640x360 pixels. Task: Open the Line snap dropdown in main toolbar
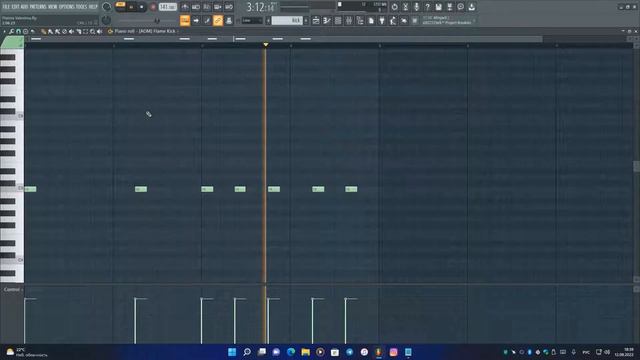(x=252, y=20)
